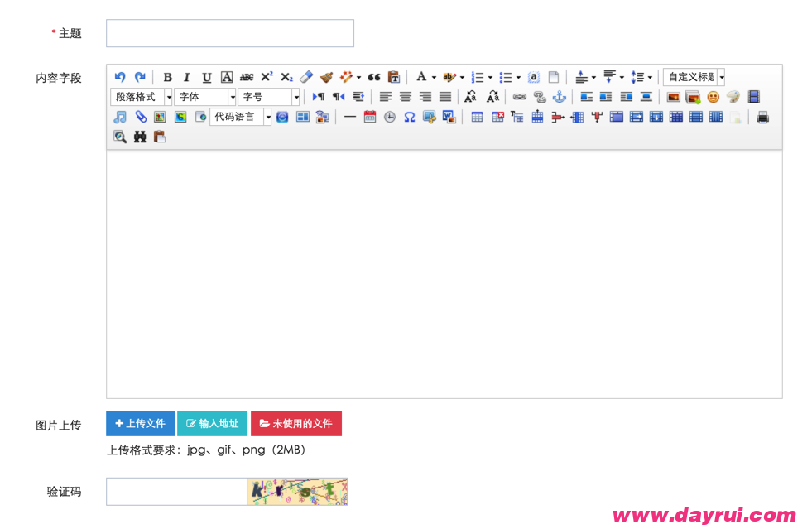Align text to the left
Screen dimensions: 812x529
point(385,97)
